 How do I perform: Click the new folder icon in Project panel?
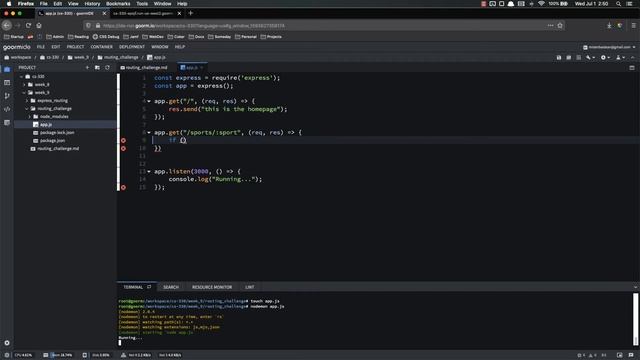[97, 67]
